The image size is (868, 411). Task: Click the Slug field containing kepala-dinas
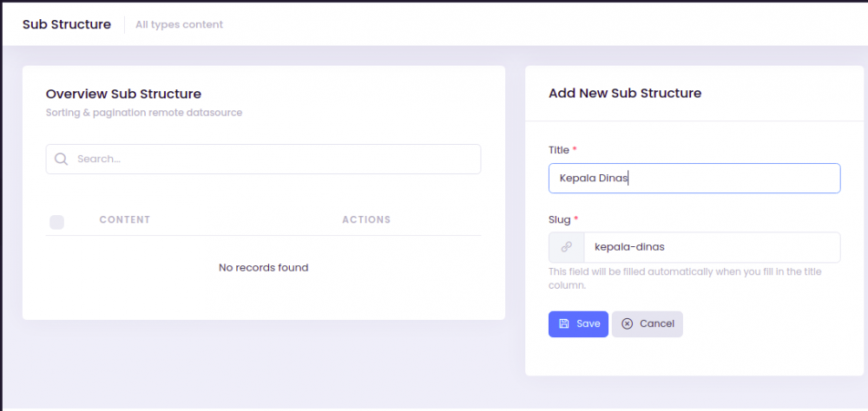coord(711,247)
